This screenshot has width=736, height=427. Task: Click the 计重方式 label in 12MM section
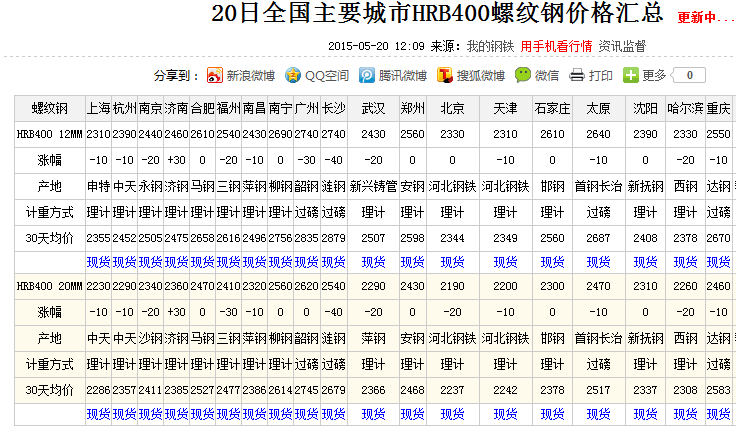(50, 213)
